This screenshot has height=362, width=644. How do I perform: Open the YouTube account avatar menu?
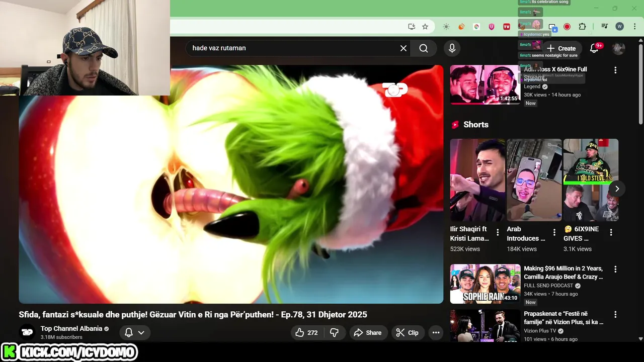tap(618, 48)
